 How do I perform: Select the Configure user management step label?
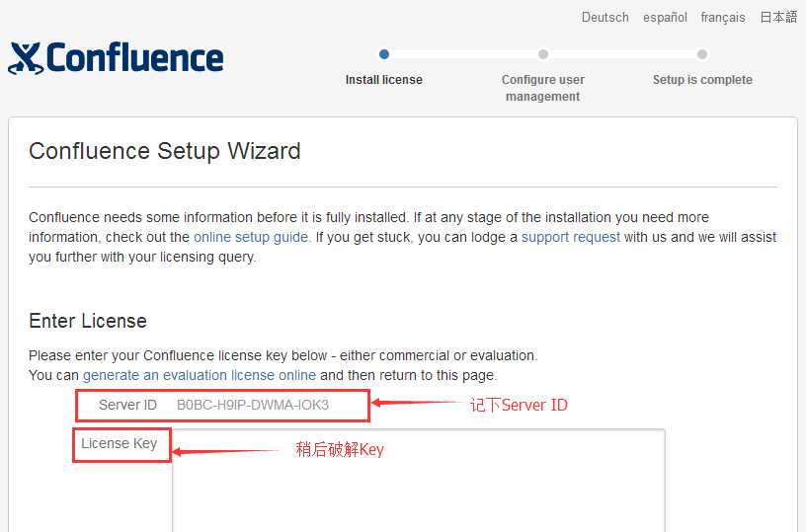tap(543, 88)
